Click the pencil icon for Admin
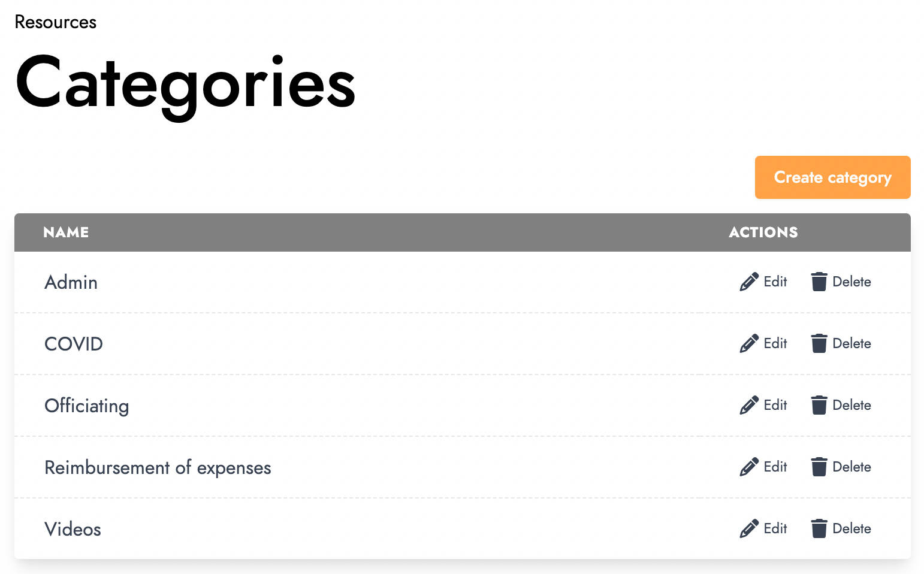924x574 pixels. (749, 282)
